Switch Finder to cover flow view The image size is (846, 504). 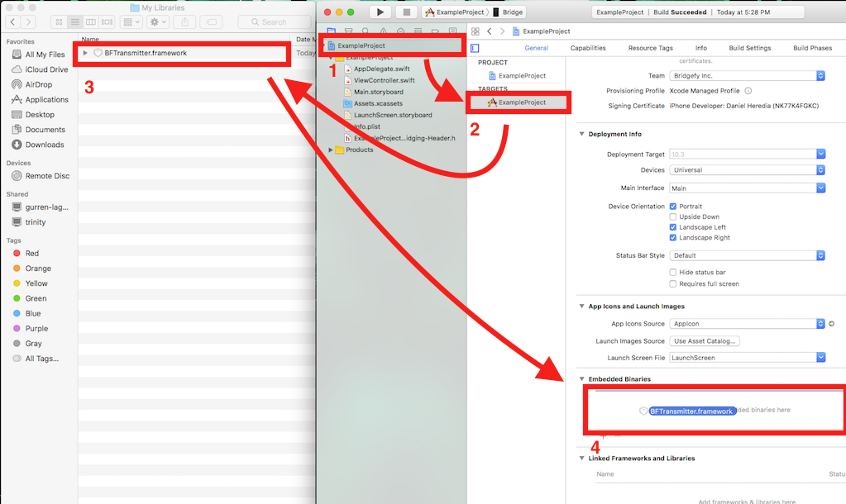[108, 22]
